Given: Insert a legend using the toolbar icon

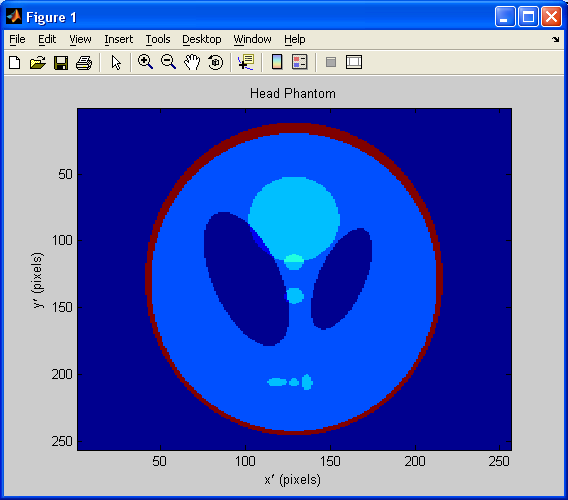Looking at the screenshot, I should point(300,62).
